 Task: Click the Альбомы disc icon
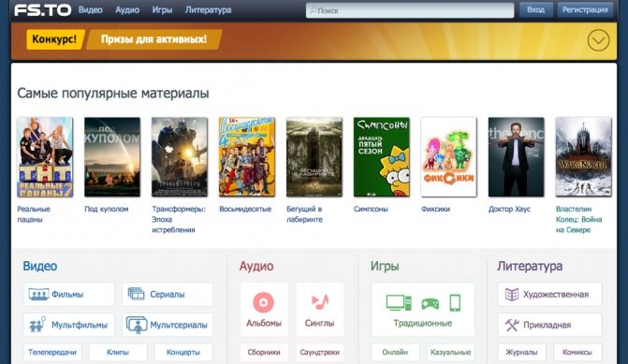[264, 302]
